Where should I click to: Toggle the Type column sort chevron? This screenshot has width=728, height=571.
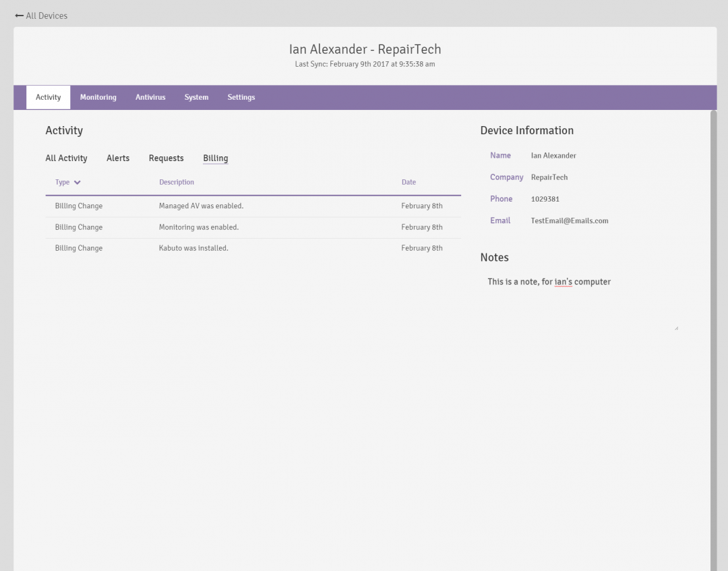[x=78, y=182]
